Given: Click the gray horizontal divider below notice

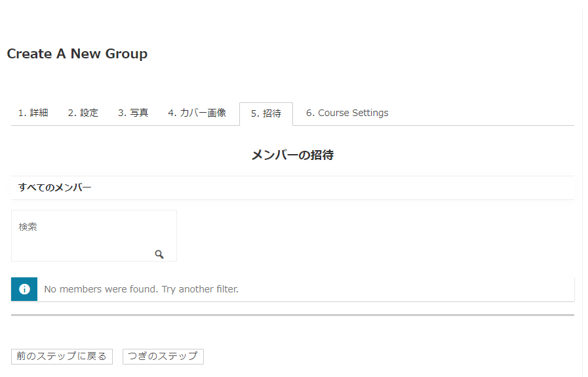Looking at the screenshot, I should [292, 315].
